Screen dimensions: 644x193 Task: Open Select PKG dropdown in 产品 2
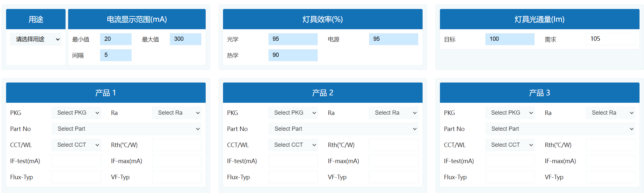pyautogui.click(x=293, y=113)
